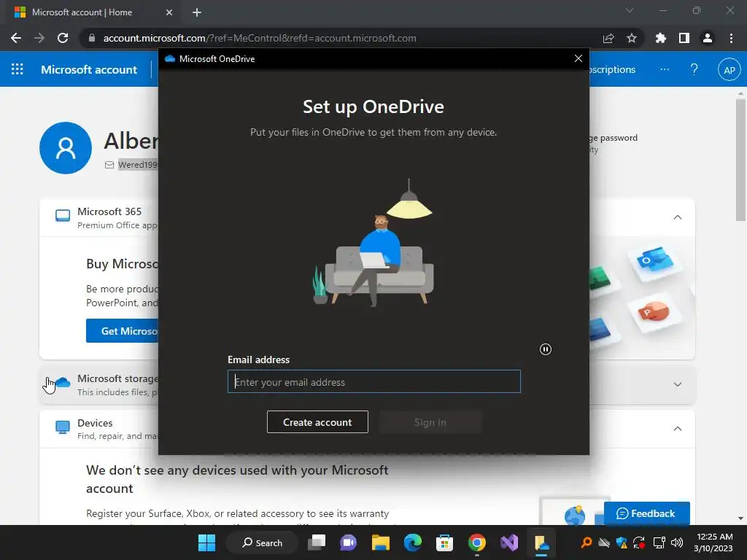Open the more options ellipsis in header

(664, 69)
